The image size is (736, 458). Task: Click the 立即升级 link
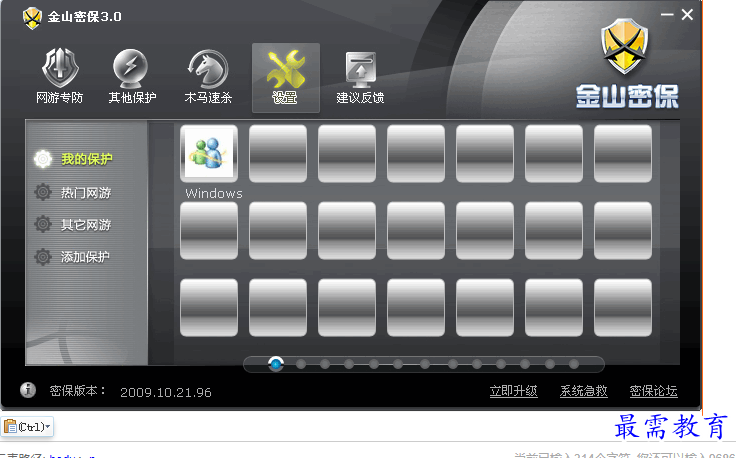[x=513, y=391]
